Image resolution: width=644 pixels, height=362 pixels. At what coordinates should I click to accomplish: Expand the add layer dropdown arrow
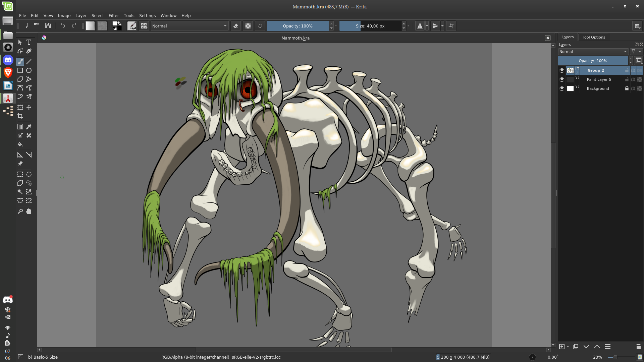click(x=568, y=347)
